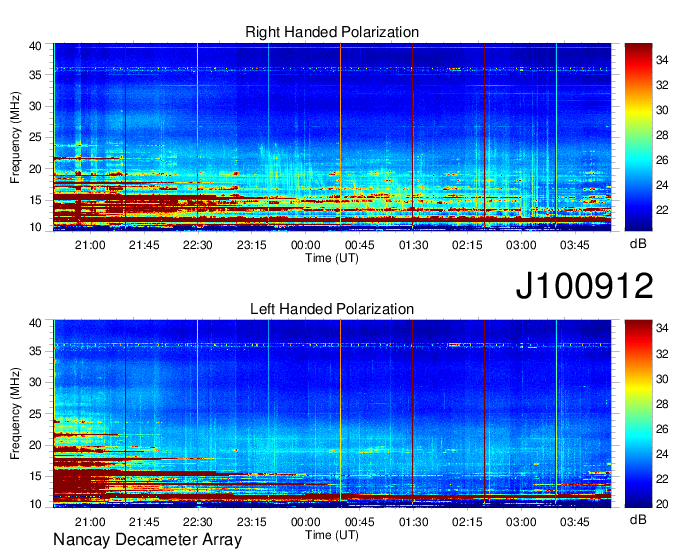Click the dB label under the upper colorbar

(638, 244)
